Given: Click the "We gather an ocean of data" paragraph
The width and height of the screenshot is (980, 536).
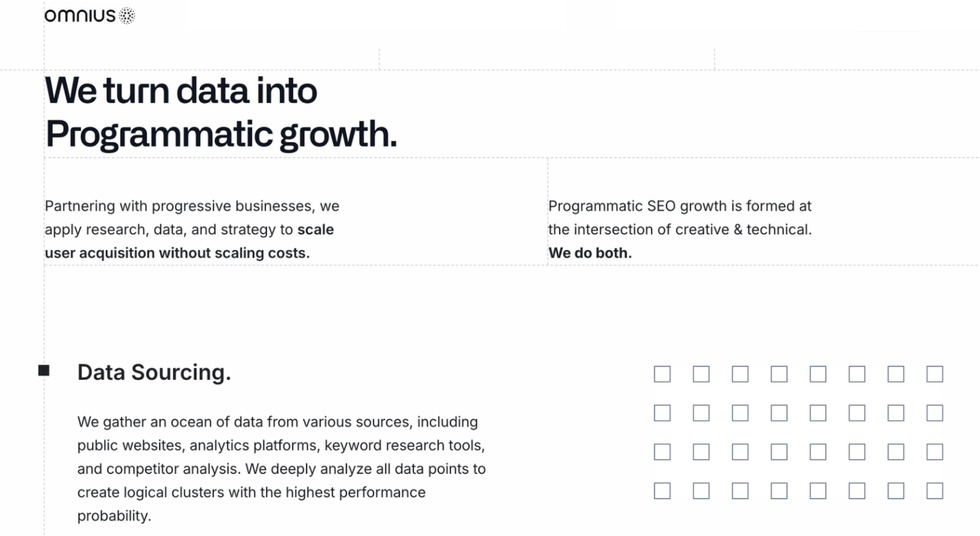Looking at the screenshot, I should tap(282, 469).
